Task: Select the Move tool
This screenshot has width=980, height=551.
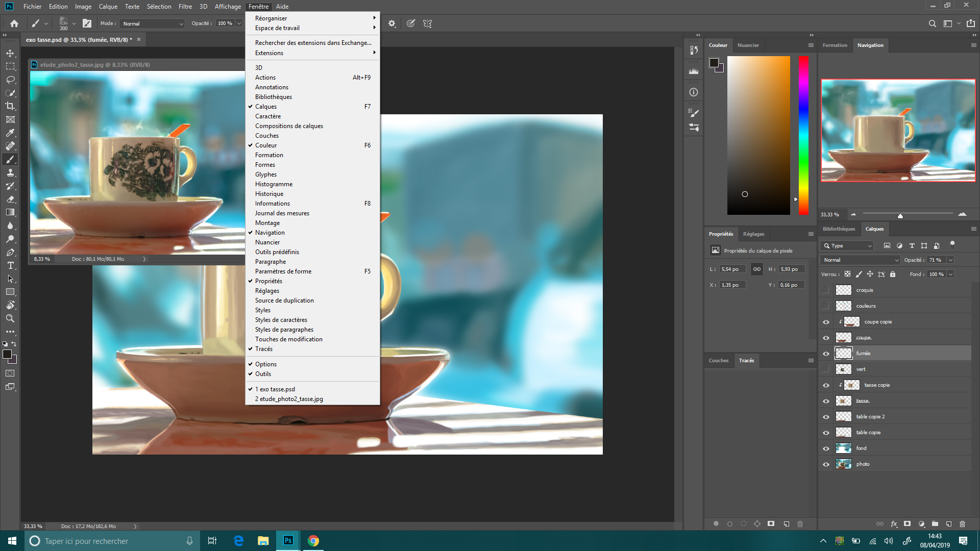Action: (x=10, y=53)
